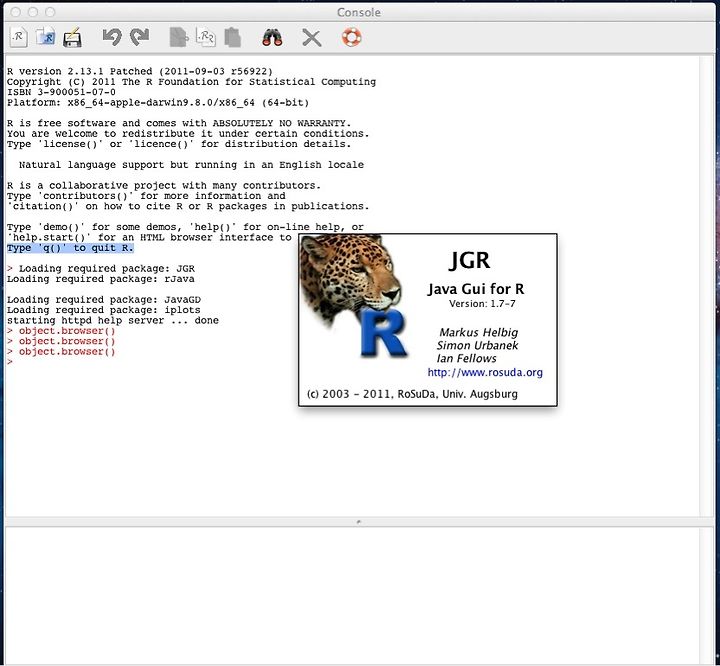Viewport: 720px width, 666px height.
Task: Click the jaguar R logo image
Action: point(354,296)
